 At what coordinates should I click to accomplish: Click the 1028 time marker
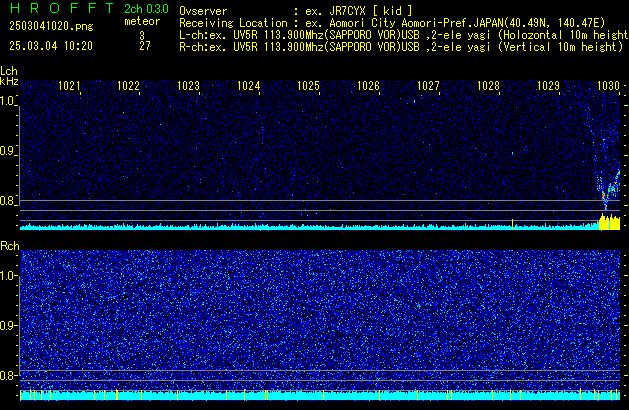[488, 86]
